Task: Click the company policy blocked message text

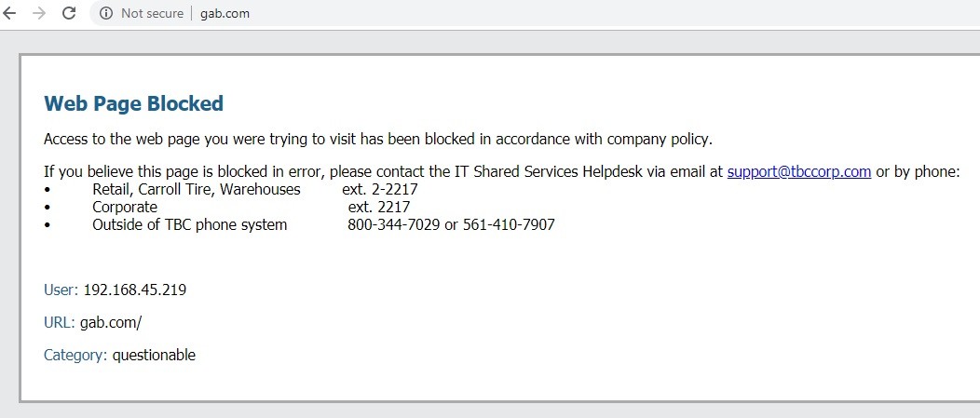Action: (377, 140)
